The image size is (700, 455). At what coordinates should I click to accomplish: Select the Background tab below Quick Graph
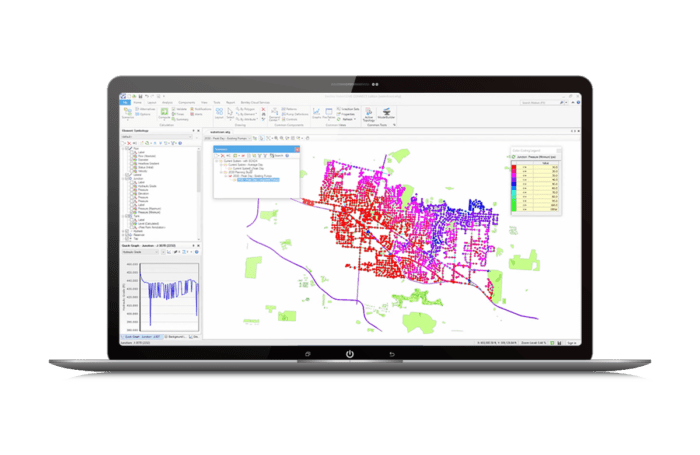(x=176, y=337)
